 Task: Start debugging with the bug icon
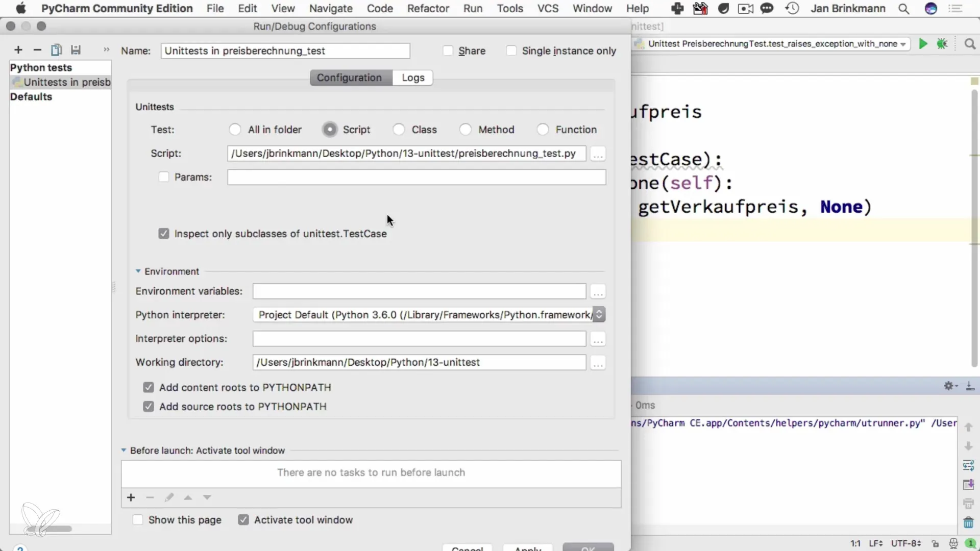click(x=942, y=44)
